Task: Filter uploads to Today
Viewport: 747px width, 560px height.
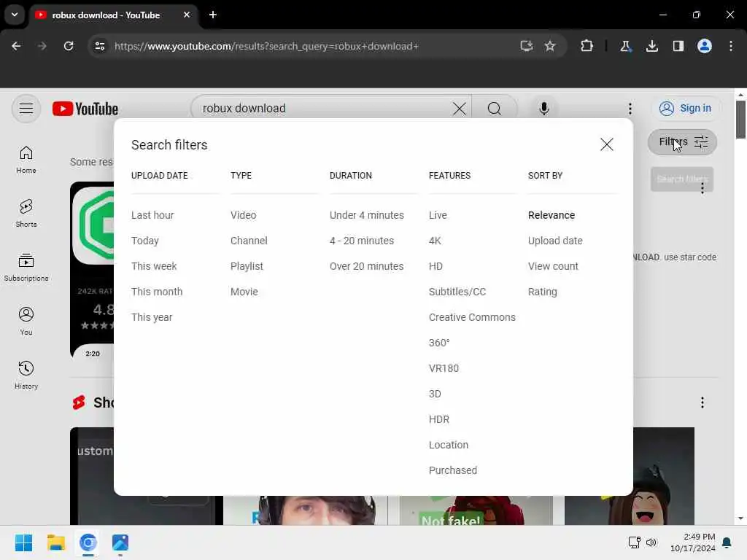Action: point(145,241)
